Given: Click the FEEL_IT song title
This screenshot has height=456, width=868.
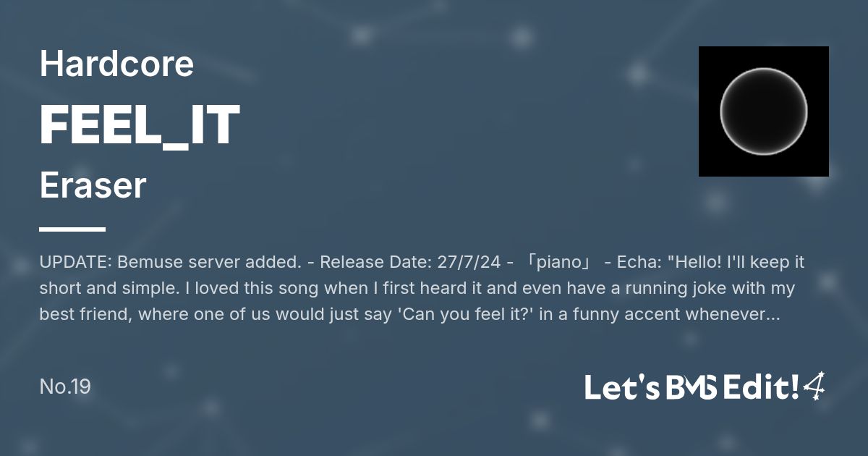Looking at the screenshot, I should (139, 125).
